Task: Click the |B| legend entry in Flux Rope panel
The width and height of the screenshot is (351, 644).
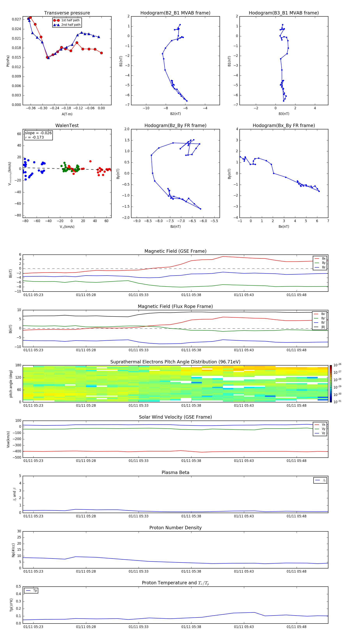Action: [320, 327]
